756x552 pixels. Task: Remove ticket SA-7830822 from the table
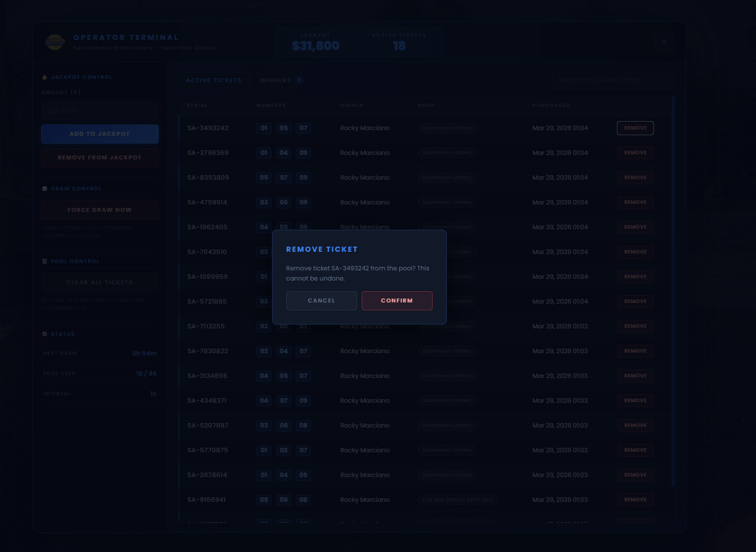click(x=635, y=351)
